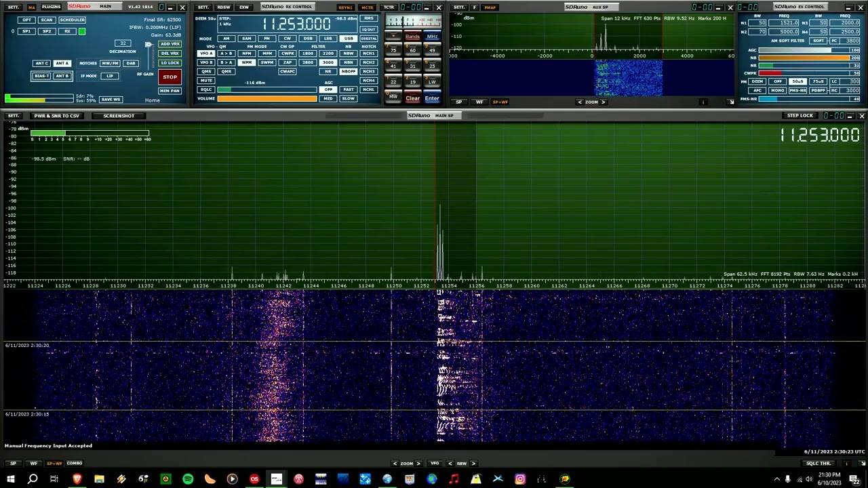Adjust the orange VOLUME slider
Image resolution: width=868 pixels, height=488 pixels.
point(267,99)
